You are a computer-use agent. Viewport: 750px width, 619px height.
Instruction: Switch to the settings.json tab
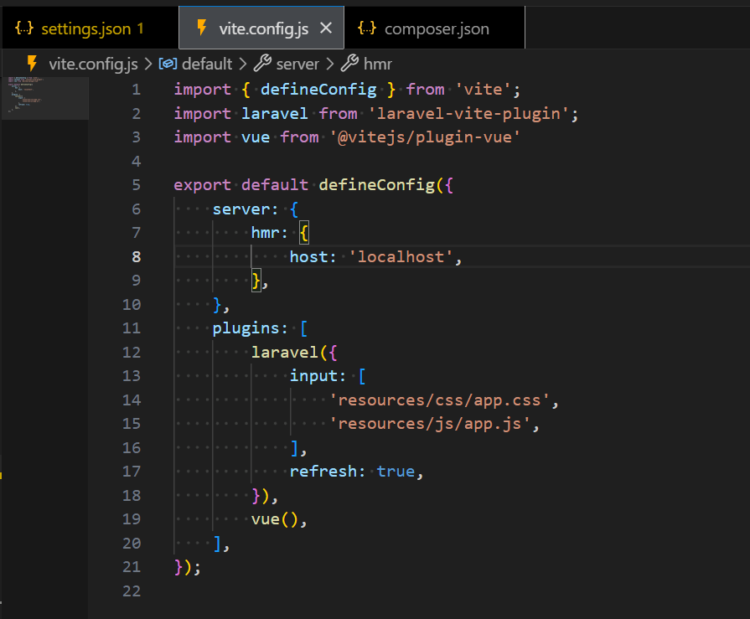89,29
